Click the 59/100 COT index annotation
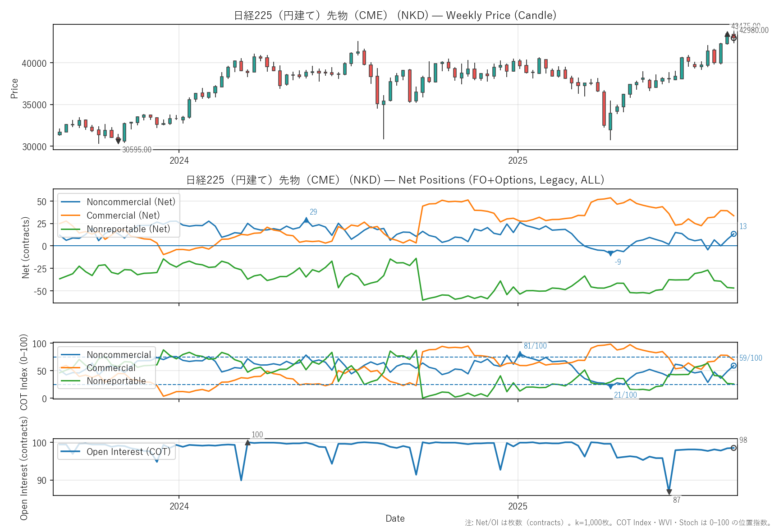This screenshot has width=779, height=532. click(751, 358)
